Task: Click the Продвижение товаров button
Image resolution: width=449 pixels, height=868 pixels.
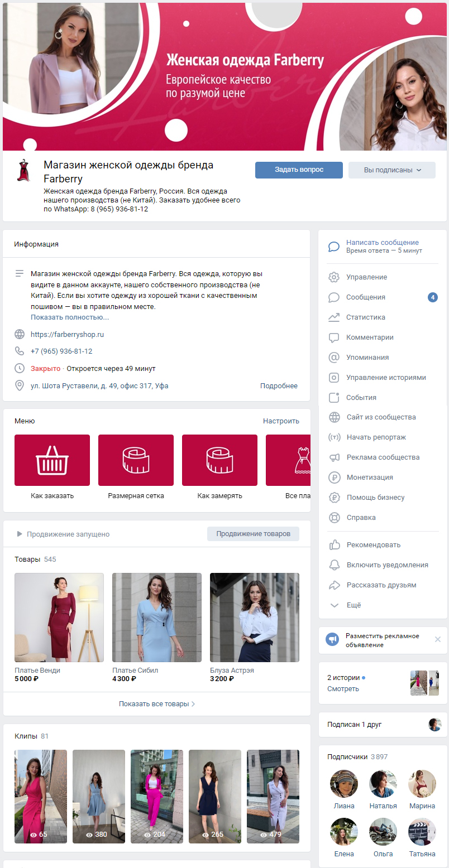Action: 253,534
